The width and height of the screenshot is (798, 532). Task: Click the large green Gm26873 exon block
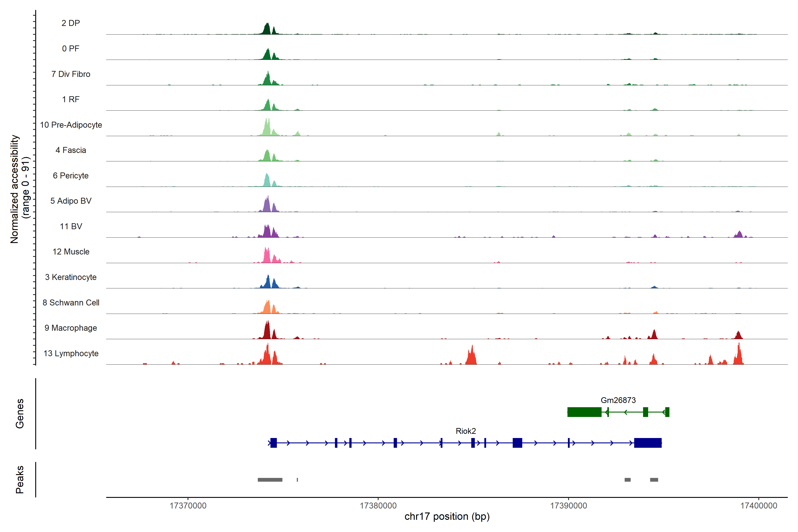[584, 412]
